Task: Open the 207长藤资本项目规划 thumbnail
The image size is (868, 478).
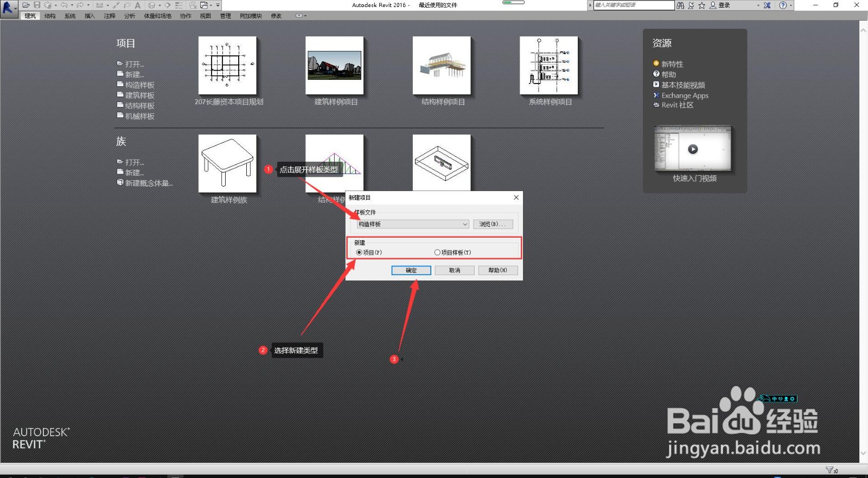Action: [x=227, y=66]
